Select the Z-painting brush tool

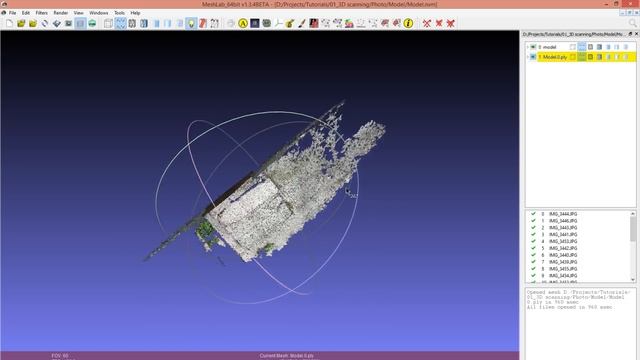pos(302,24)
